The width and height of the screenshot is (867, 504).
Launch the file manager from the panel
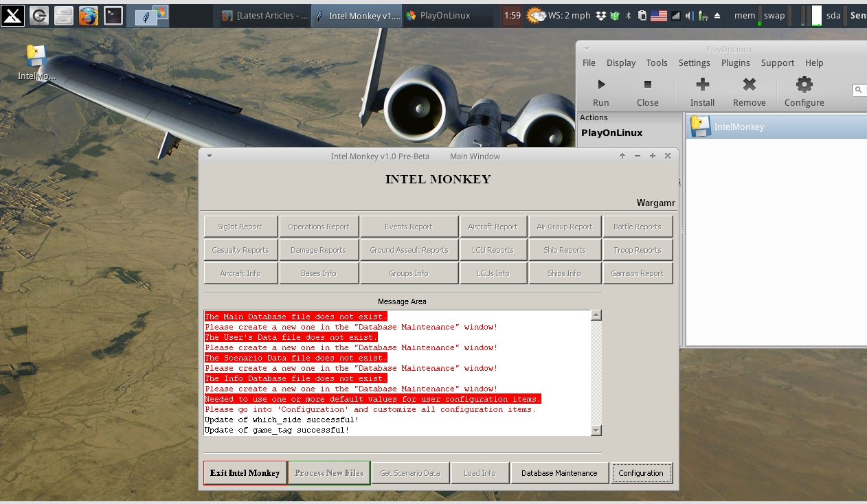63,15
